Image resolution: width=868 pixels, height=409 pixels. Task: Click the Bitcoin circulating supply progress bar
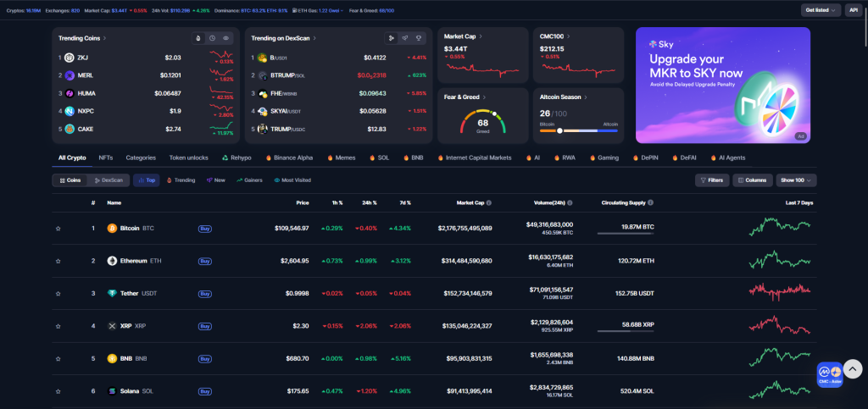click(626, 233)
